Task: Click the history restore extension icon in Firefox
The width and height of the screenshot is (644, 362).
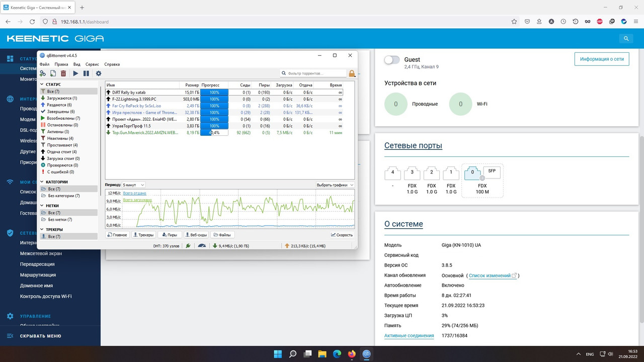Action: point(576,22)
